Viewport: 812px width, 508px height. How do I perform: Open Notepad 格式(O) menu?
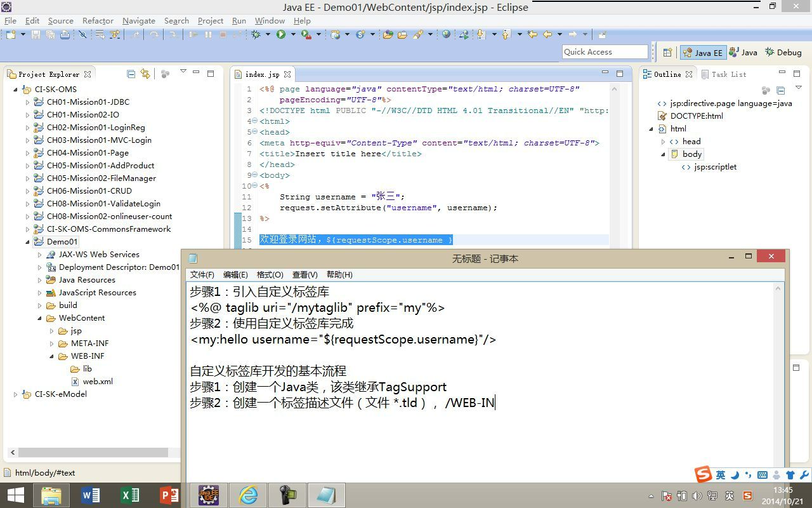[x=270, y=274]
